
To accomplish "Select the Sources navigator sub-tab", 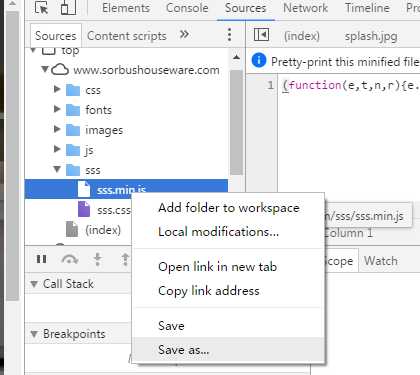I will point(56,36).
